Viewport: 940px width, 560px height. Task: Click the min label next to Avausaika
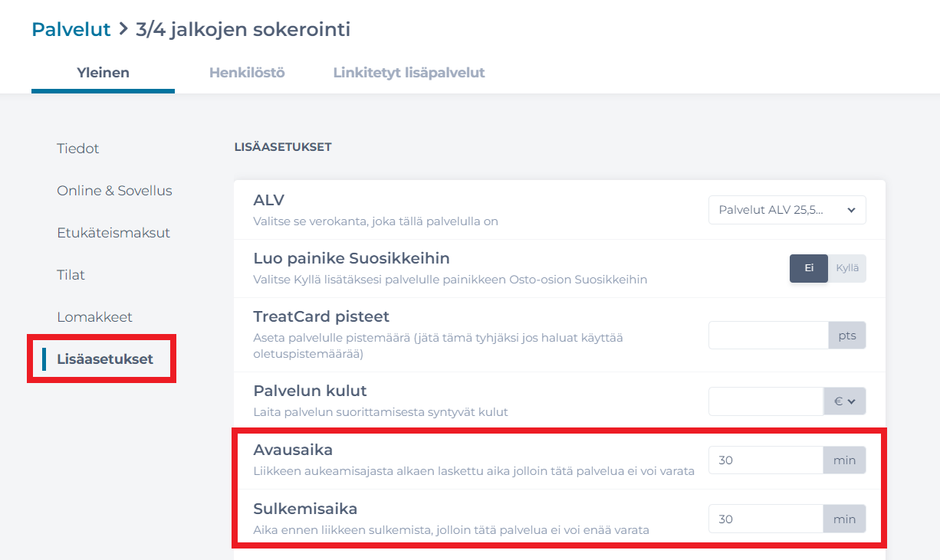tap(844, 460)
